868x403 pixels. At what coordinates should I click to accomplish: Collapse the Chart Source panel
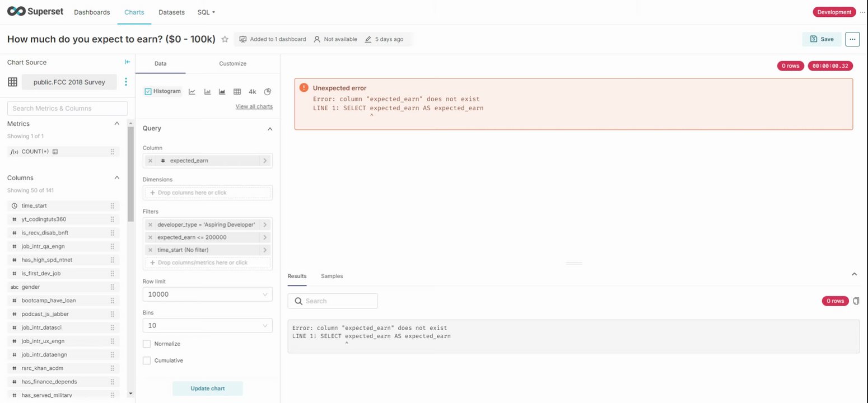click(x=127, y=62)
